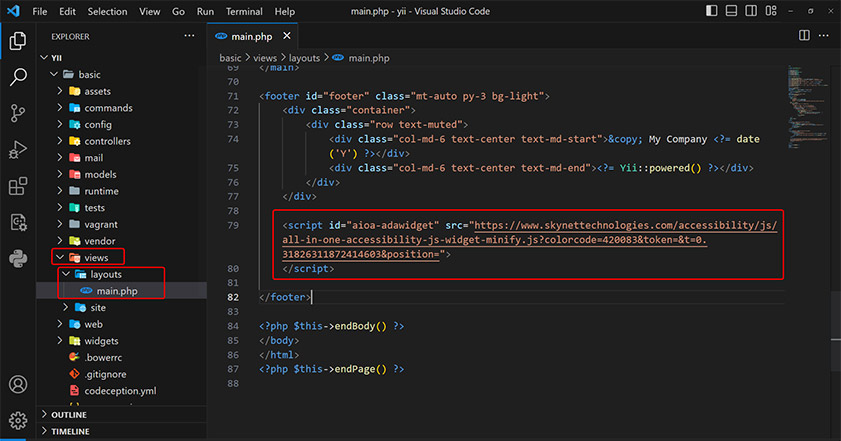This screenshot has height=441, width=841.
Task: Expand the TIMELINE section
Action: point(121,431)
